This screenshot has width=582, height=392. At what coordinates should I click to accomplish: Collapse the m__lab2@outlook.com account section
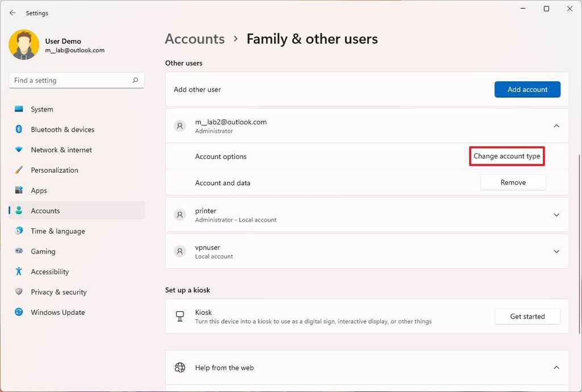tap(556, 126)
